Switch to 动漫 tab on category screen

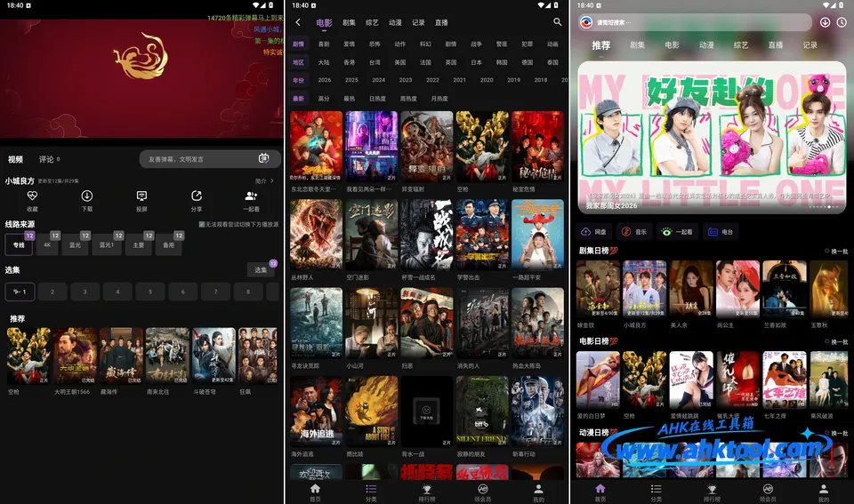point(395,22)
